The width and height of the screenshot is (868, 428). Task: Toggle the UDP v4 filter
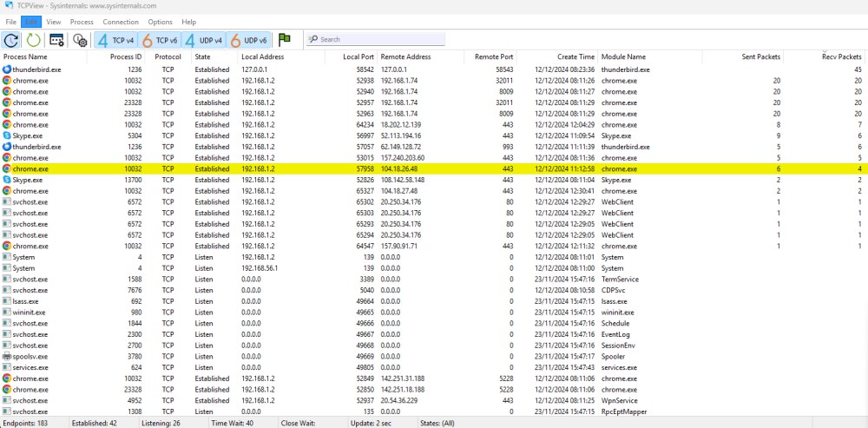[204, 40]
